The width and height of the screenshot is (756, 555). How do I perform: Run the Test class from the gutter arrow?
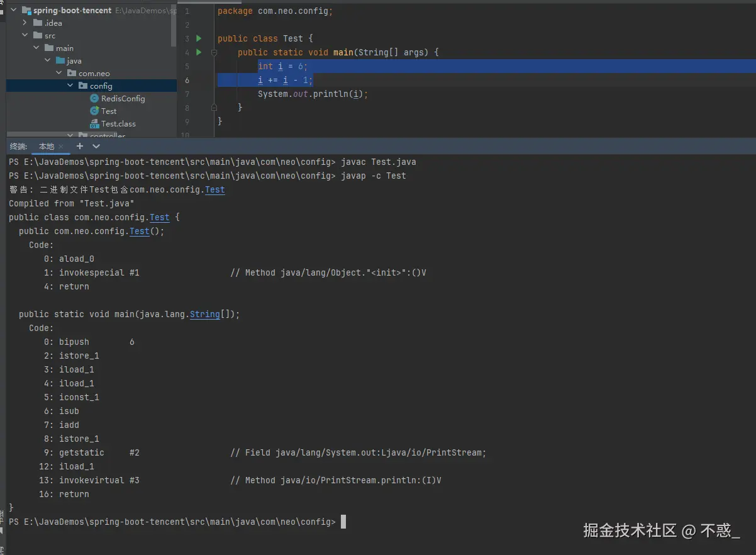pyautogui.click(x=199, y=38)
